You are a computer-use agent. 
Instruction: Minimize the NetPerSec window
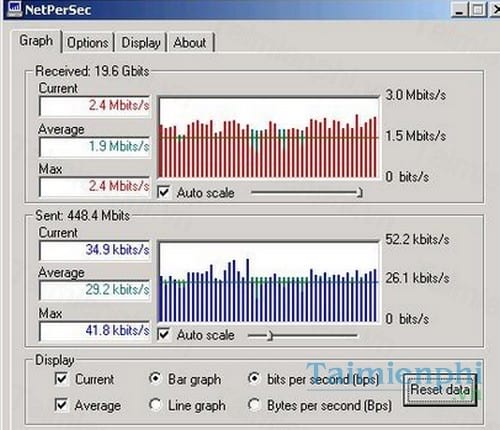[x=459, y=9]
